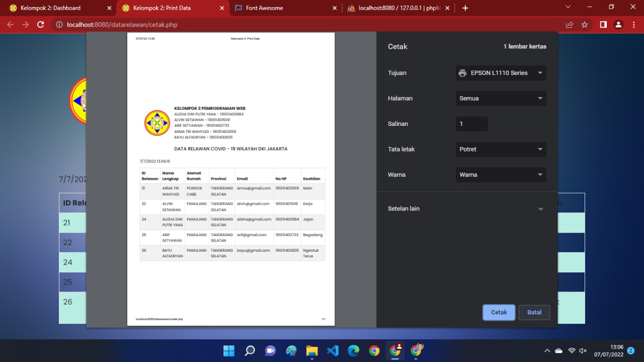
Task: Open the Windows Start menu
Action: [x=228, y=350]
